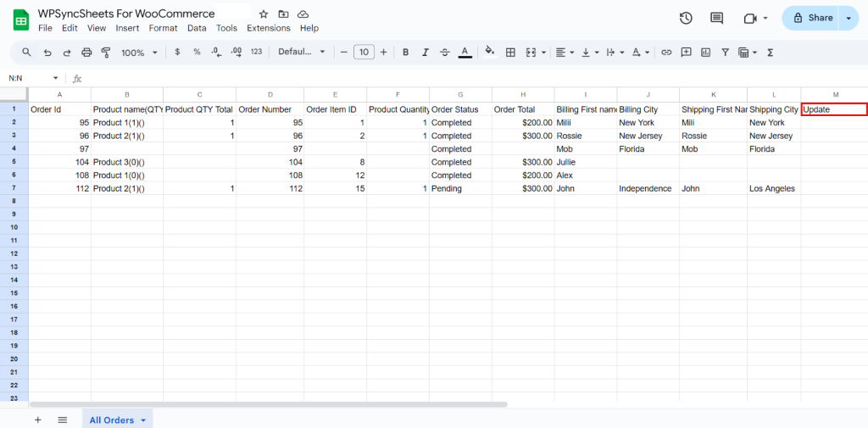The height and width of the screenshot is (428, 868).
Task: Select column G header
Action: point(460,95)
